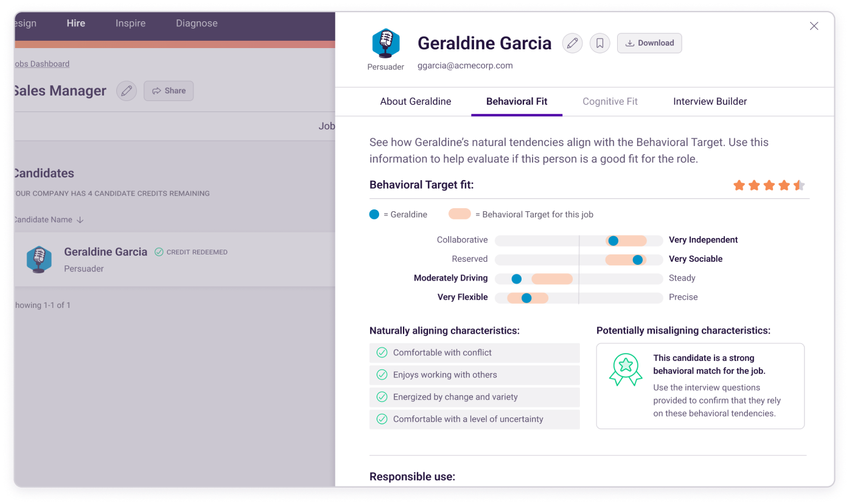Viewport: 849px width, 504px height.
Task: Click the ggarcia@acmecorp.com email address
Action: point(465,66)
